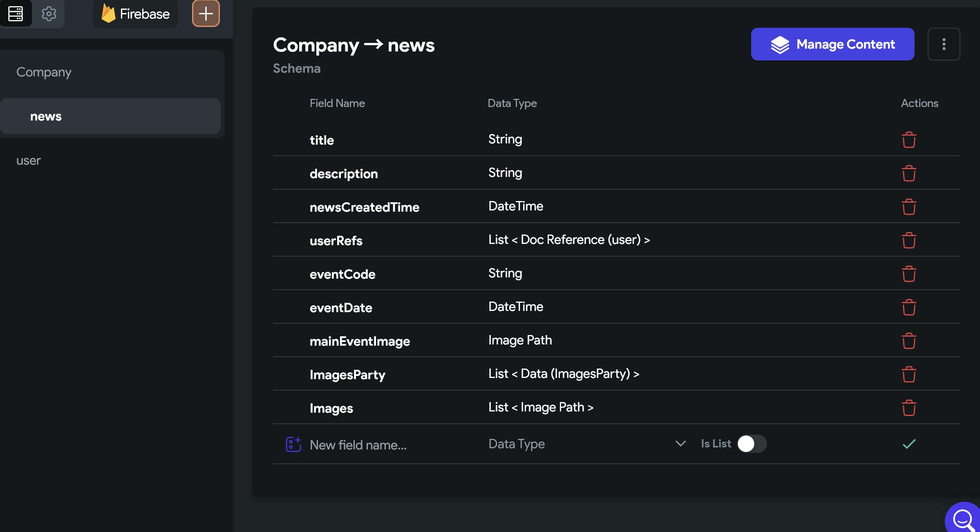The height and width of the screenshot is (532, 980).
Task: Switch to the database schema tab
Action: click(x=16, y=14)
